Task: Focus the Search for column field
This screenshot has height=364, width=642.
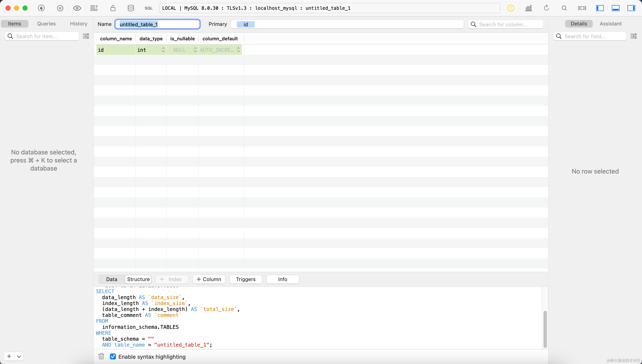Action: 506,24
